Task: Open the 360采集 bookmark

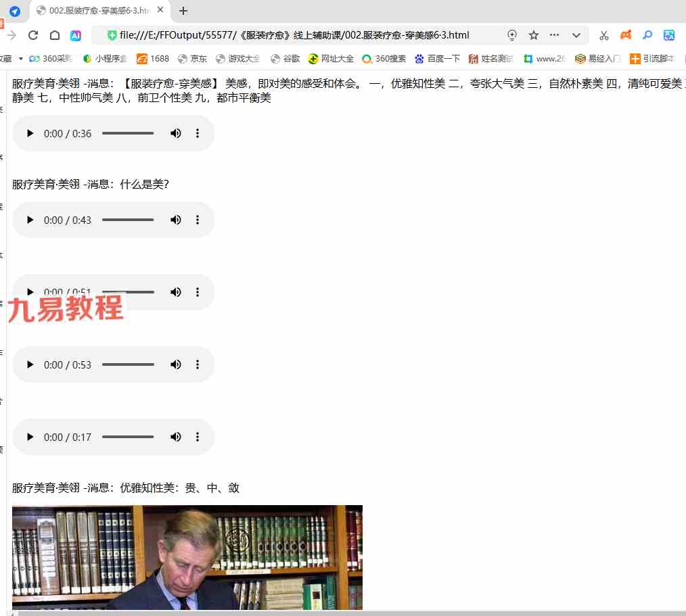Action: pyautogui.click(x=50, y=59)
